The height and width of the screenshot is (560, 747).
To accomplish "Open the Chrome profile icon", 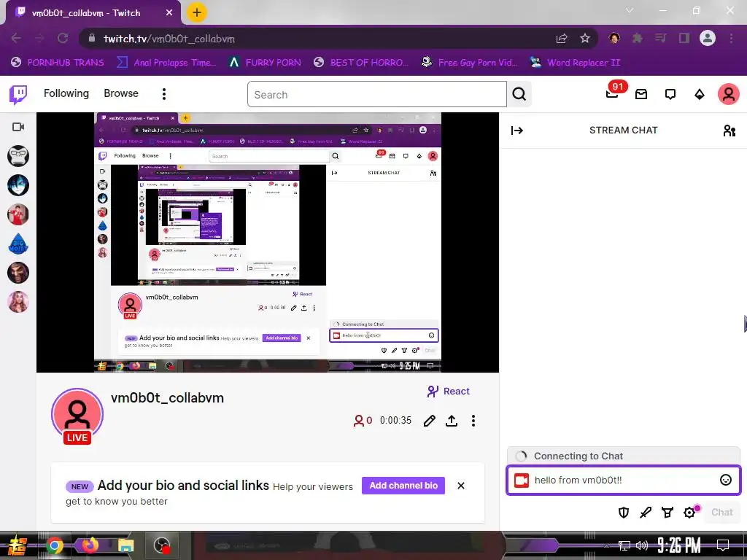I will point(708,38).
